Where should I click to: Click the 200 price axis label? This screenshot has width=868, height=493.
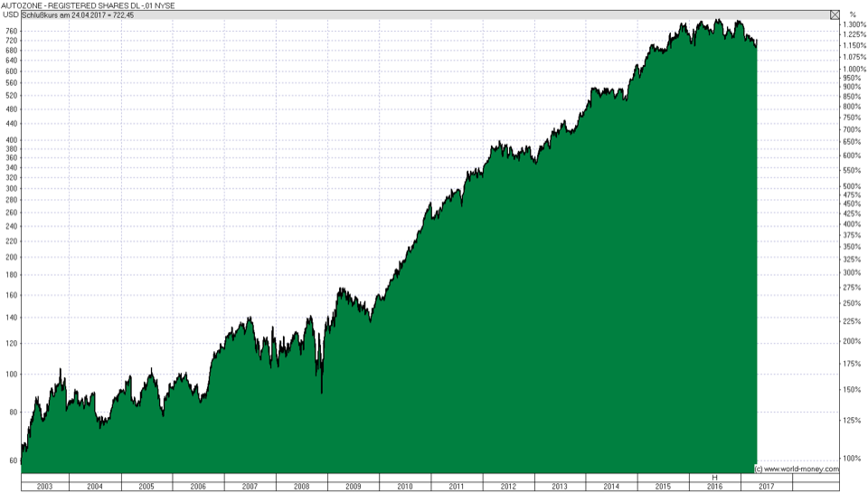(x=12, y=257)
